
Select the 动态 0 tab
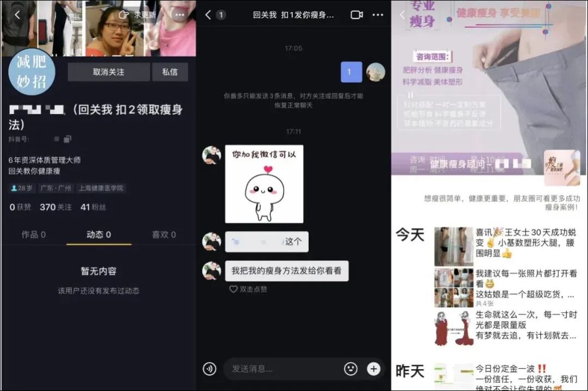click(x=99, y=234)
